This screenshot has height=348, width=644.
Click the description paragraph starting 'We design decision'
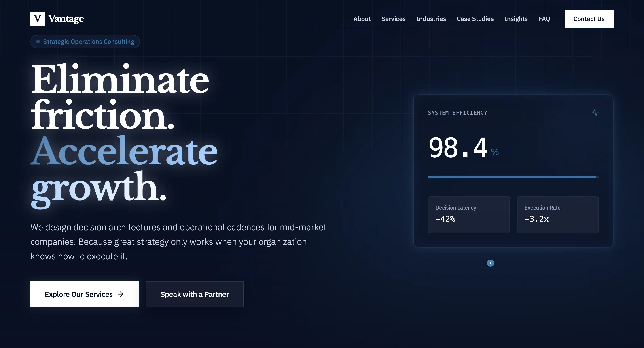178,242
